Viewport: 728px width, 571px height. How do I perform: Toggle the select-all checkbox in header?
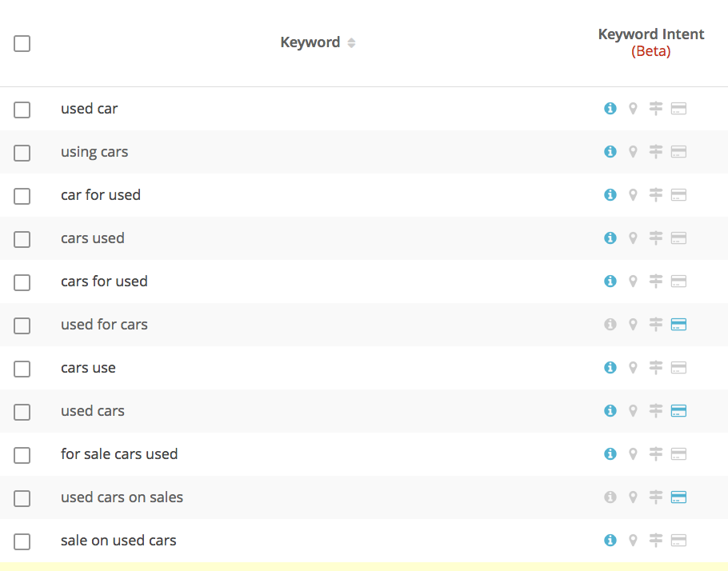22,44
